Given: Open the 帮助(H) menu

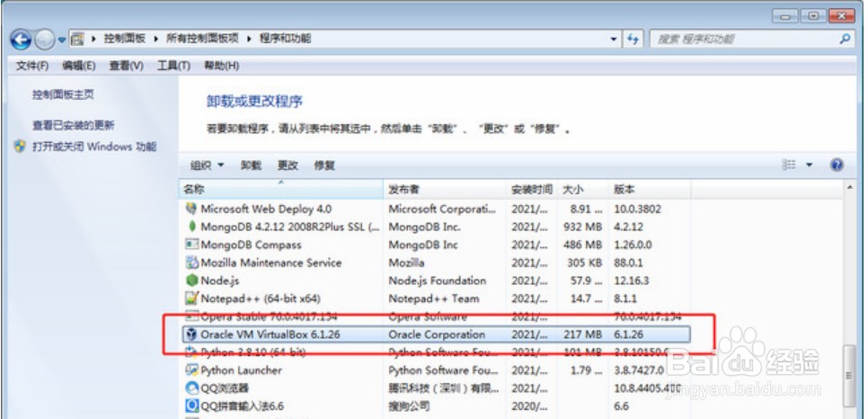Looking at the screenshot, I should pos(221,66).
